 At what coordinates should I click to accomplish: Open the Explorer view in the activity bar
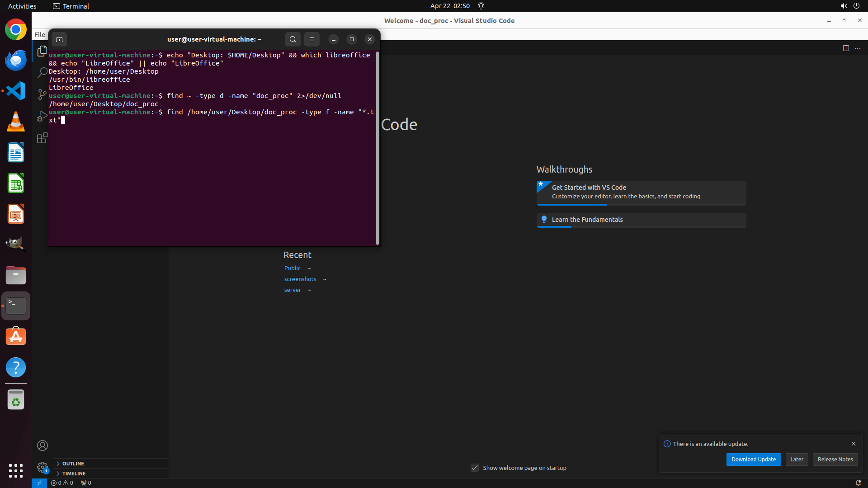(x=42, y=51)
